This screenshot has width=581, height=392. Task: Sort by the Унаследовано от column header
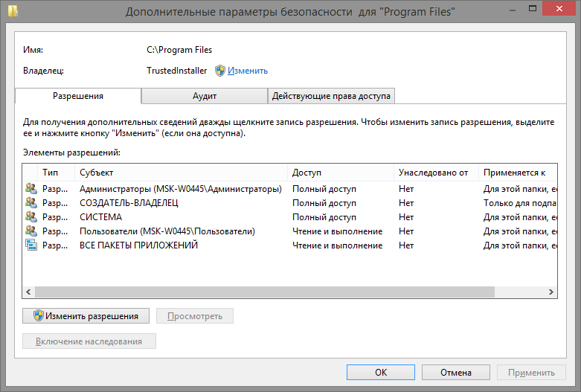[x=436, y=173]
